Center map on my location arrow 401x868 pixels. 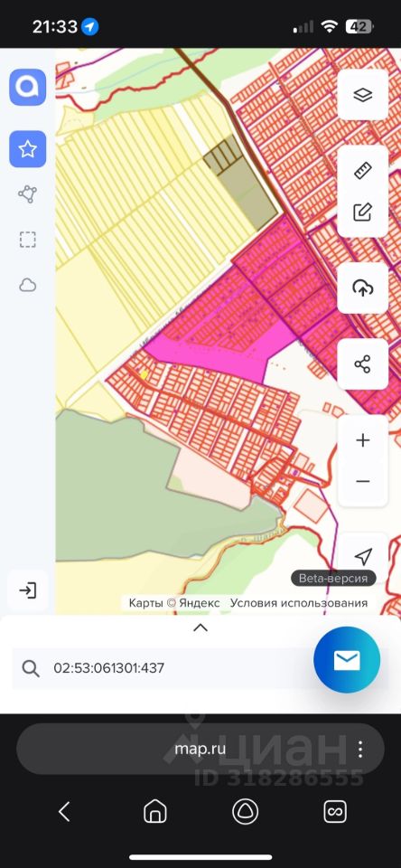[363, 557]
